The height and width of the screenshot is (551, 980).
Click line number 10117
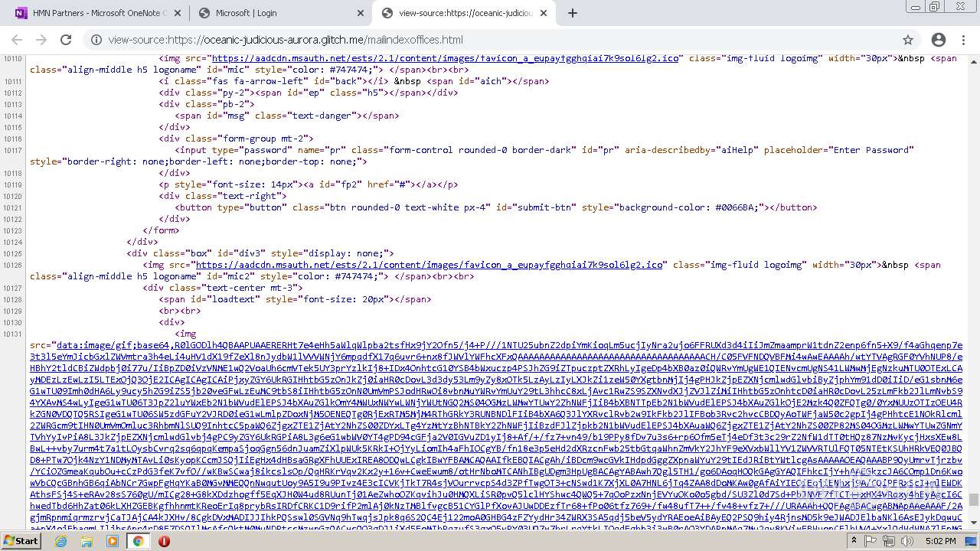click(x=12, y=150)
